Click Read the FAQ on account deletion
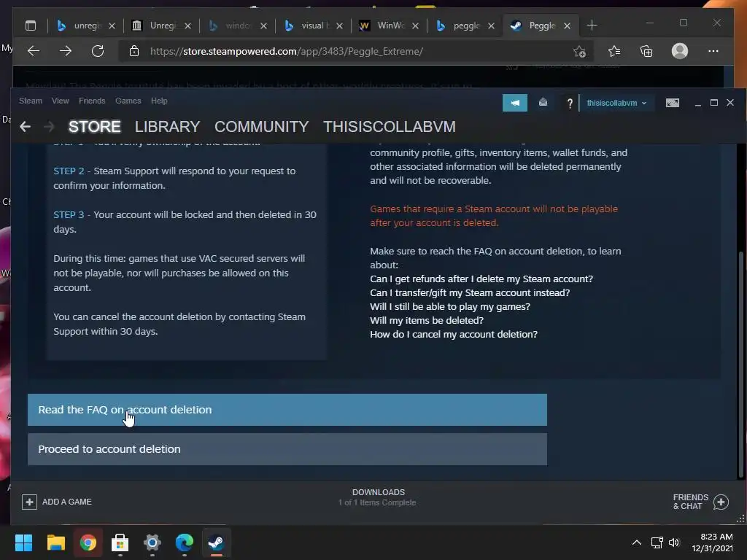This screenshot has width=747, height=560. [287, 410]
